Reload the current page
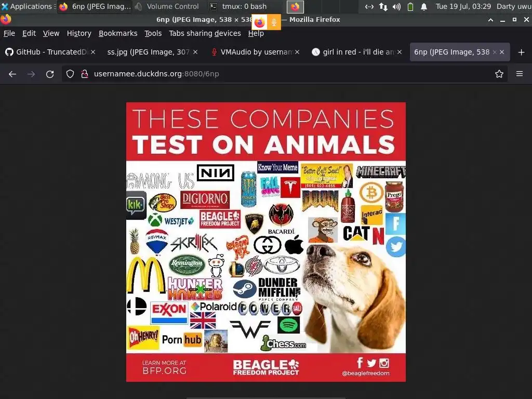 (50, 74)
